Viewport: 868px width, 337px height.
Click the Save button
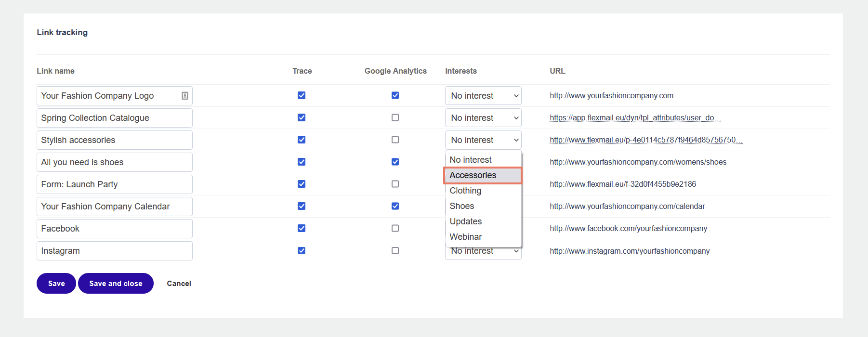click(x=56, y=284)
